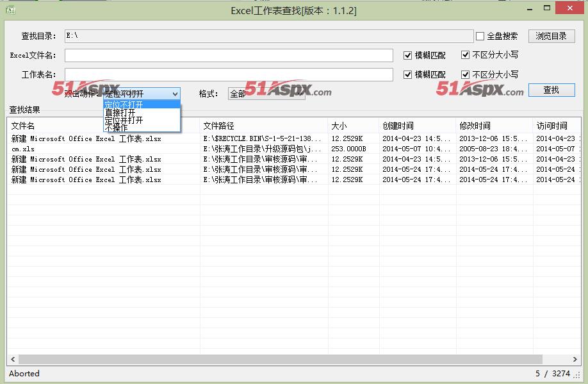Maximize the Excel search window
This screenshot has height=384, width=588.
click(547, 9)
